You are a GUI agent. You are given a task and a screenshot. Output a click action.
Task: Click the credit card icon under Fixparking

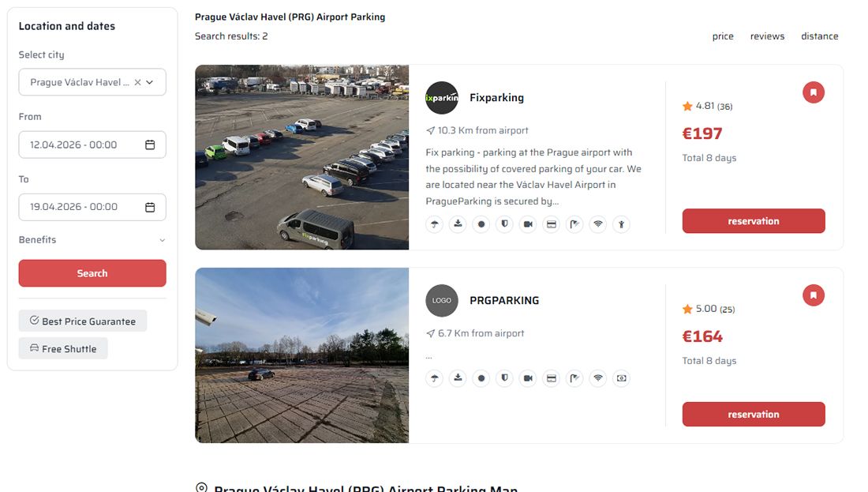pyautogui.click(x=552, y=224)
